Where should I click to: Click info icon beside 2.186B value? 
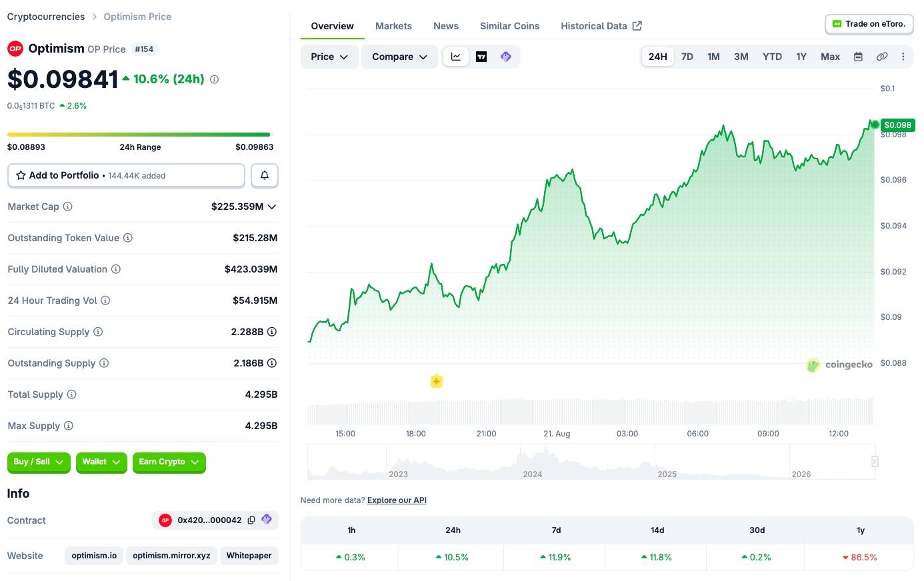(272, 363)
